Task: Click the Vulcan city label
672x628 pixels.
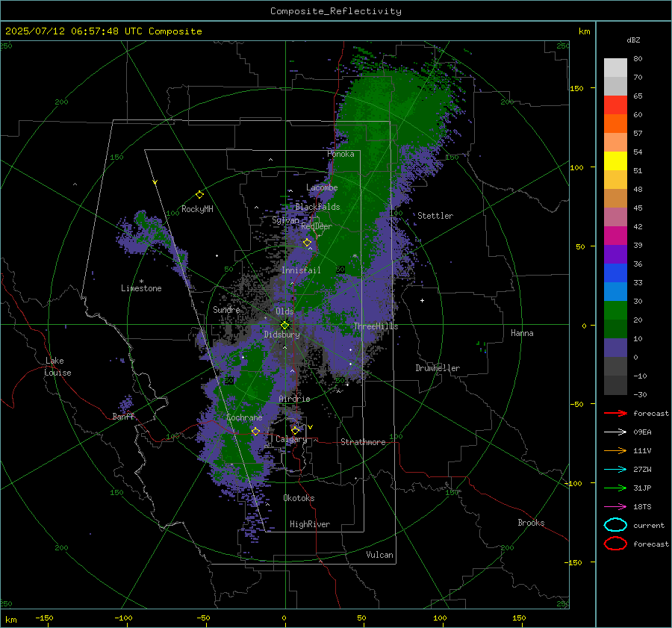Action: coord(379,555)
